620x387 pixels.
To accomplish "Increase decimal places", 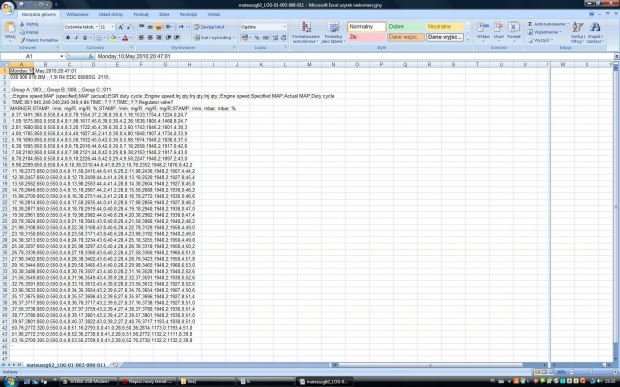I will [276, 38].
